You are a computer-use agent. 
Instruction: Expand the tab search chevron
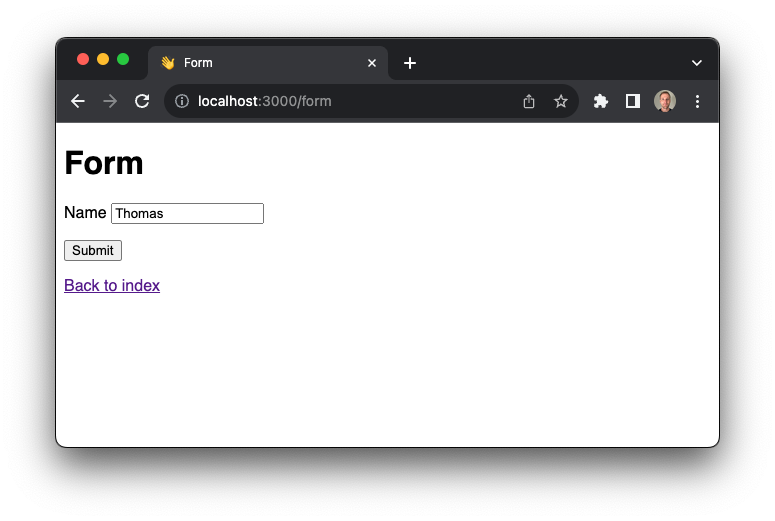pyautogui.click(x=697, y=63)
